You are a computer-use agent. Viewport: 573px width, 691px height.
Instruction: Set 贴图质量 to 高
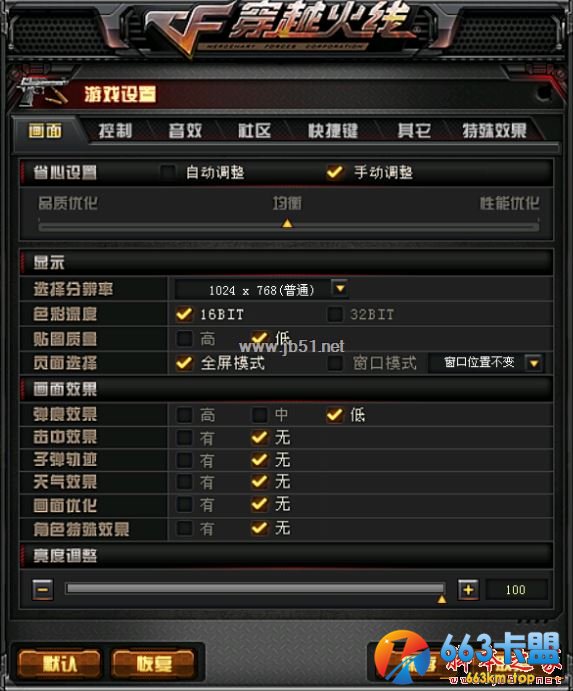[184, 338]
